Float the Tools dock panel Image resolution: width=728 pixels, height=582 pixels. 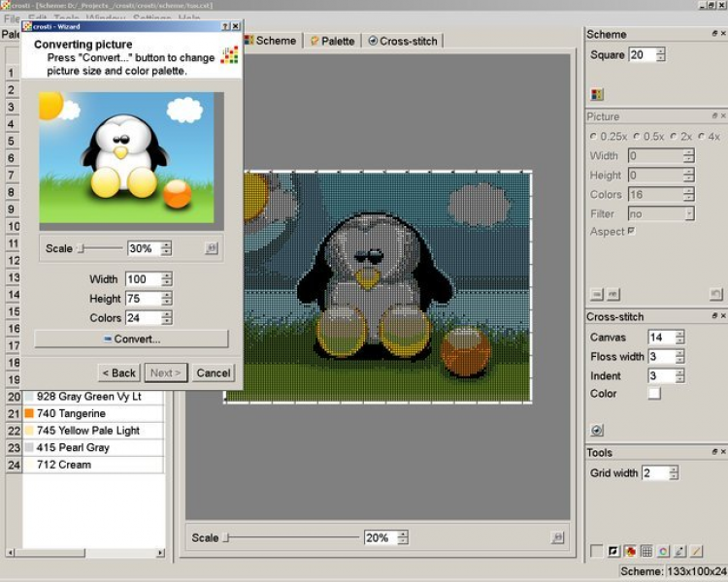click(x=714, y=452)
